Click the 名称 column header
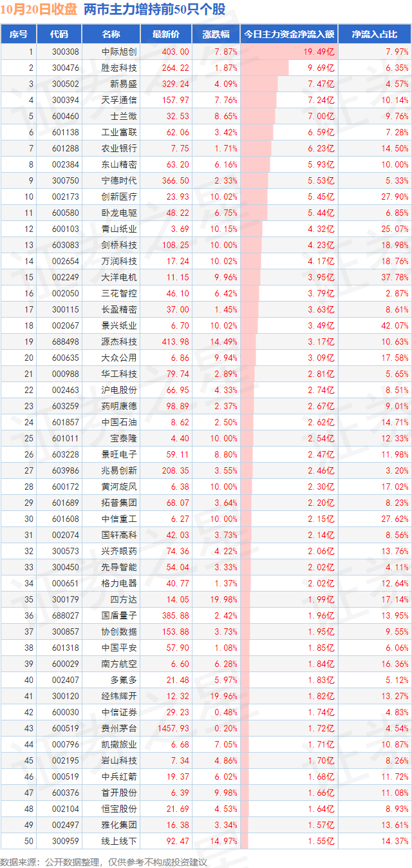The image size is (412, 868). (x=111, y=34)
